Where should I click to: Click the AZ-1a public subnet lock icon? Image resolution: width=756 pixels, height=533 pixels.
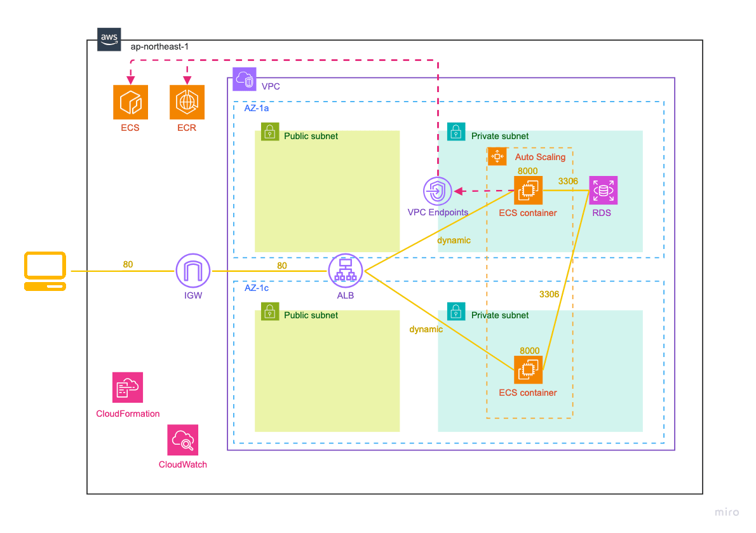click(x=270, y=132)
